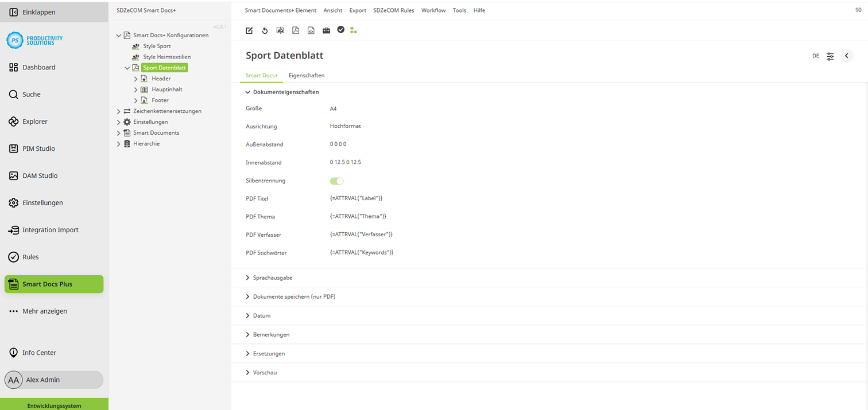
Task: Expand the Sprachausgabe section
Action: click(x=247, y=278)
